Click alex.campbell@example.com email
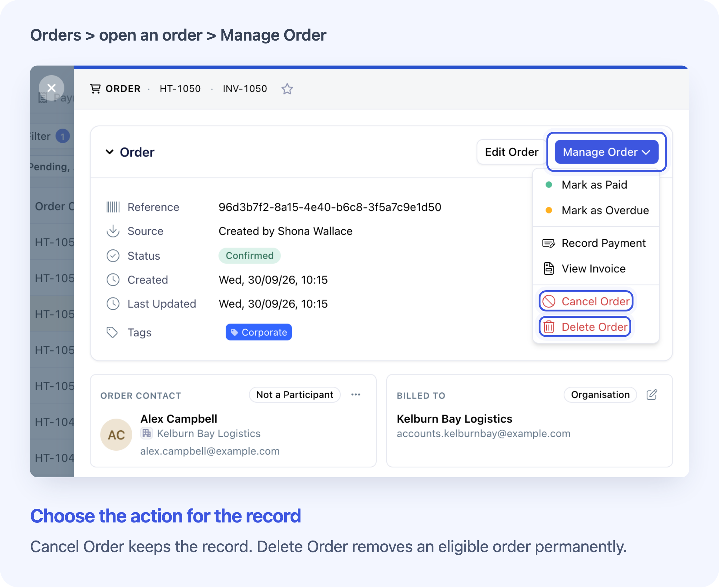Viewport: 719px width, 588px height. pos(210,451)
